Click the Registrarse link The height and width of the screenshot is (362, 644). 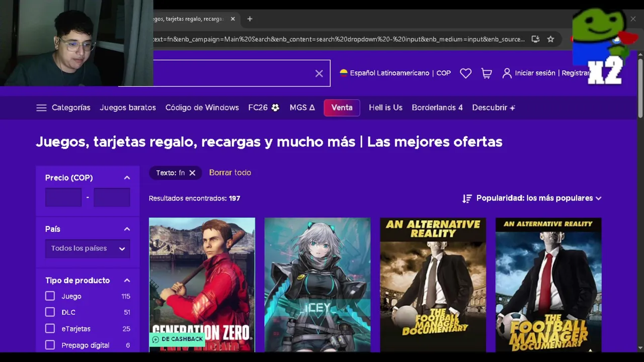pyautogui.click(x=576, y=73)
